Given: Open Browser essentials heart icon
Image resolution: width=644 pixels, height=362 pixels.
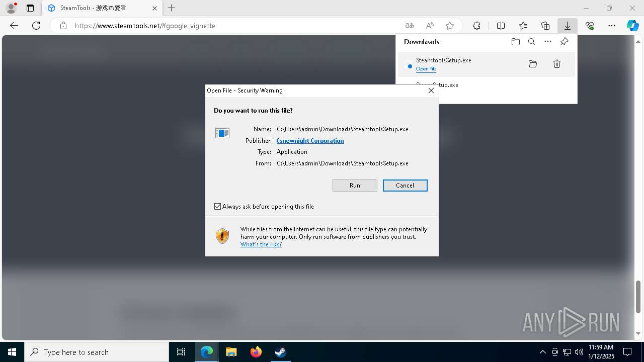Looking at the screenshot, I should [590, 26].
